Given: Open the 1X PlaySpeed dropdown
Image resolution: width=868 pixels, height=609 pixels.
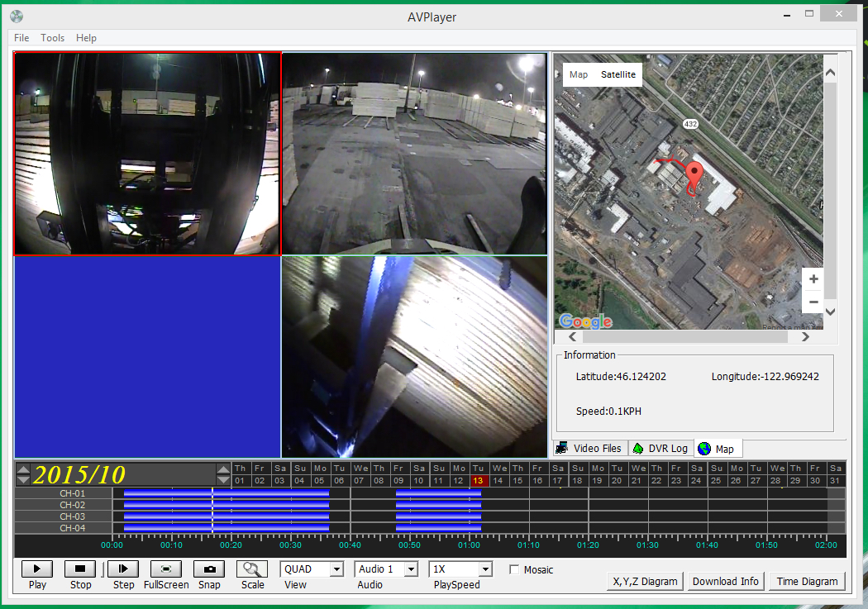Looking at the screenshot, I should coord(484,569).
